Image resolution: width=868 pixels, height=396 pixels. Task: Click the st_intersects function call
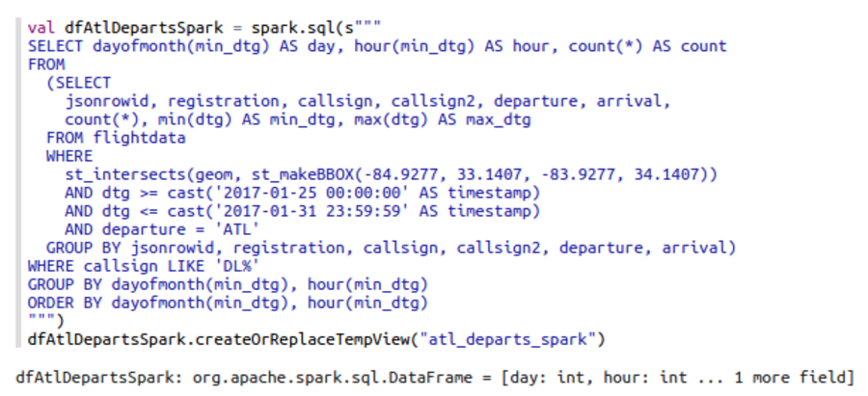point(391,174)
